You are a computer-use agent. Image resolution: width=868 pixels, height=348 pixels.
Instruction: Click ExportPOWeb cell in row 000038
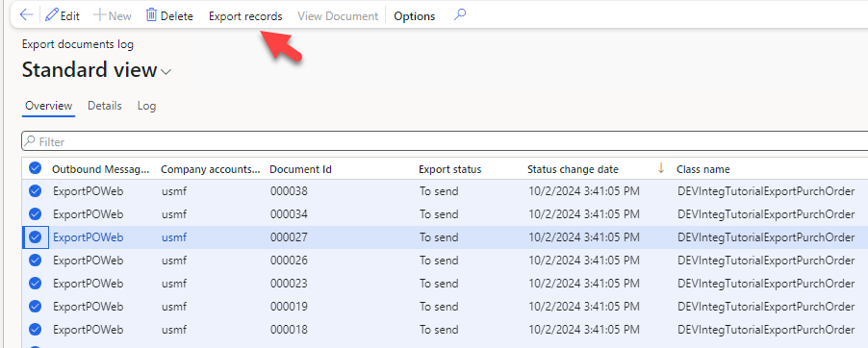point(88,191)
